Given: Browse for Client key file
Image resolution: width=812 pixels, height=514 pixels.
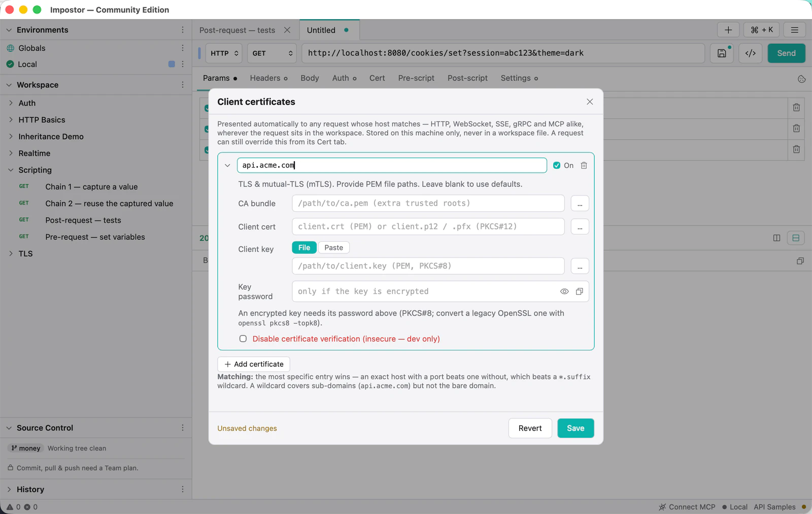Looking at the screenshot, I should pyautogui.click(x=580, y=266).
